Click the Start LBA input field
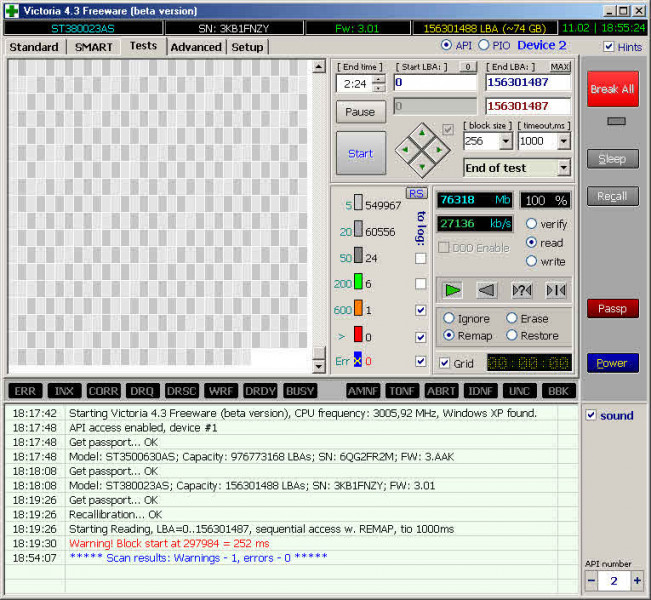651x600 pixels. coord(435,83)
